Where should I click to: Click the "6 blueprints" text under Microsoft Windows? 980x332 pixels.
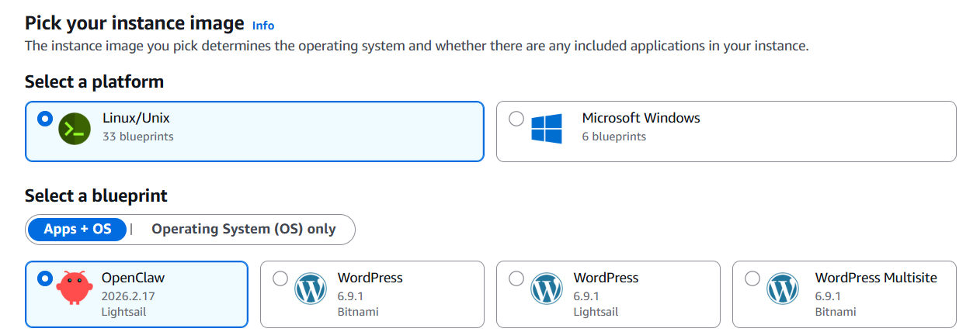(613, 137)
